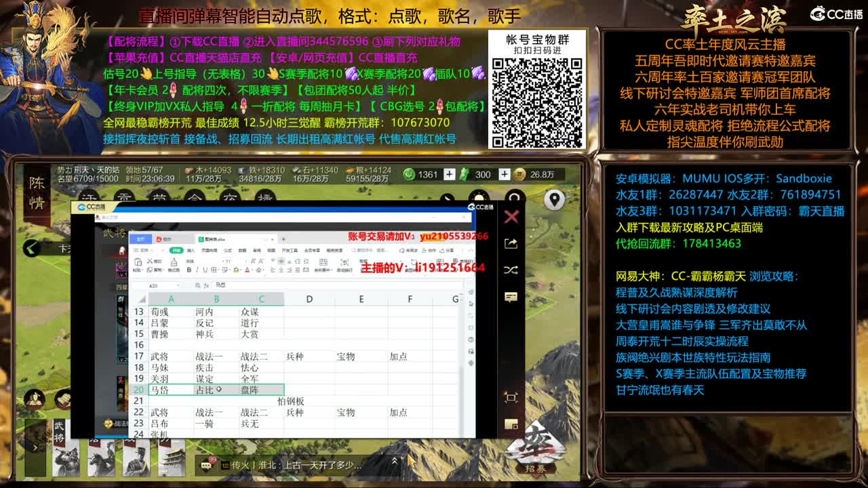Click the 自动换行 wrap text button

click(x=345, y=264)
